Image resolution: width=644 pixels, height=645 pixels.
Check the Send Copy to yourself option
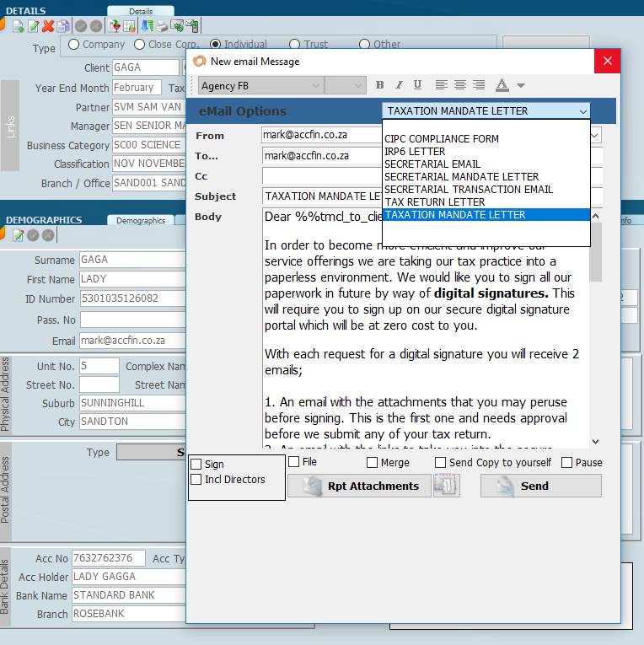coord(440,463)
